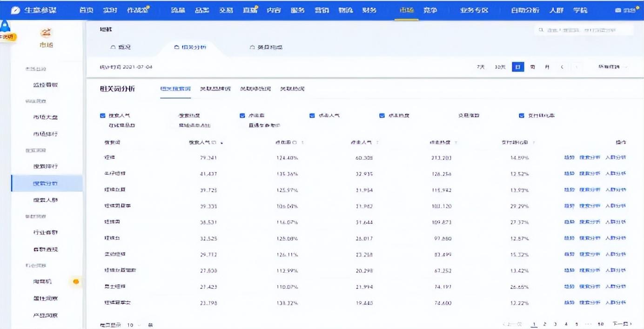Image resolution: width=644 pixels, height=329 pixels.
Task: Click the 市场 sidebar header icon
Action: tap(46, 33)
